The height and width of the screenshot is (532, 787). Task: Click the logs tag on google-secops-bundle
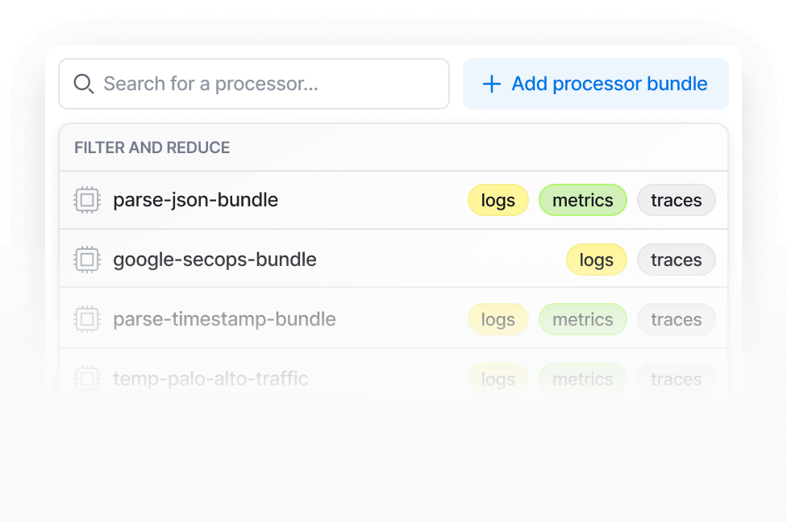pyautogui.click(x=596, y=260)
